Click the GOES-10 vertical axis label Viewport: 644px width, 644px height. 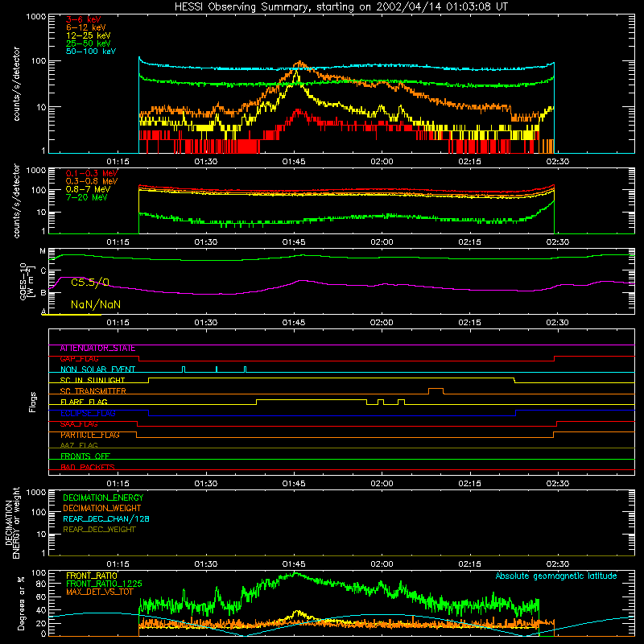26,281
